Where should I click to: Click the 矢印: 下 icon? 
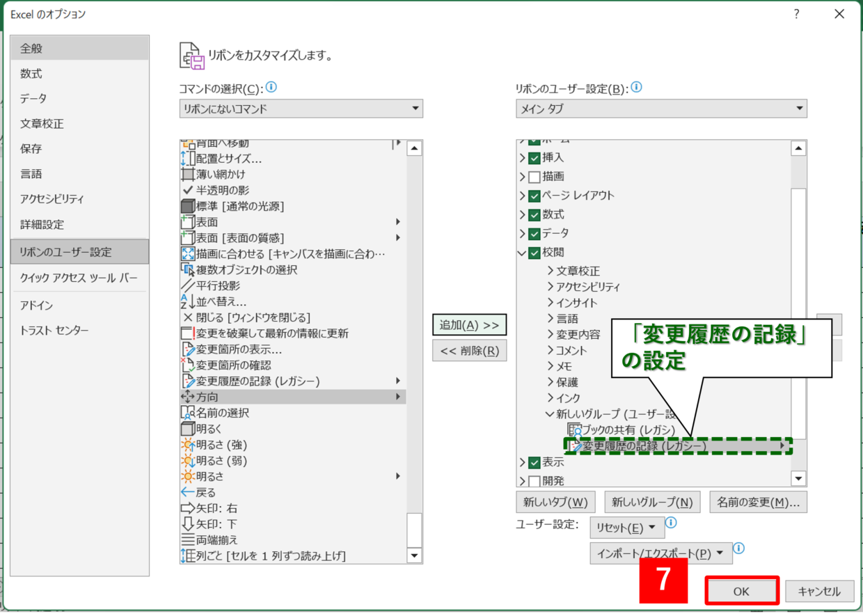point(188,524)
